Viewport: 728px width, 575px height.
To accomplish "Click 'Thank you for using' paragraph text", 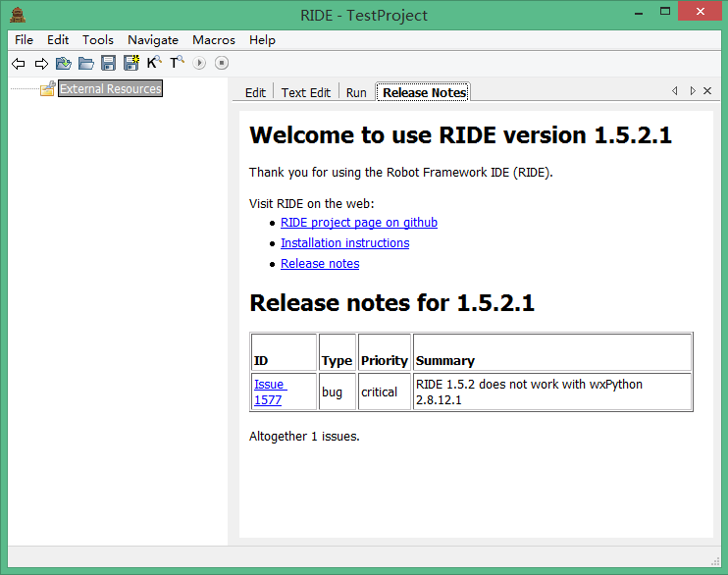I will click(x=401, y=173).
